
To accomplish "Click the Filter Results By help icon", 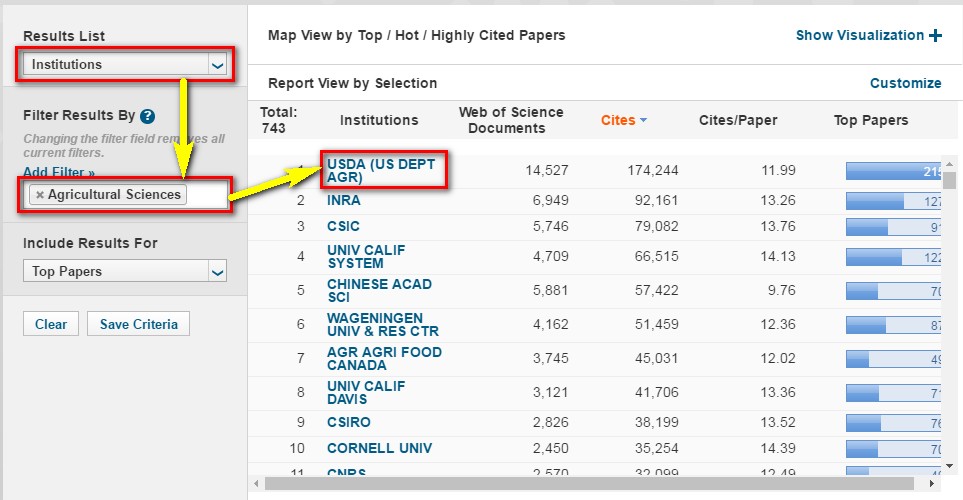I will tap(147, 116).
